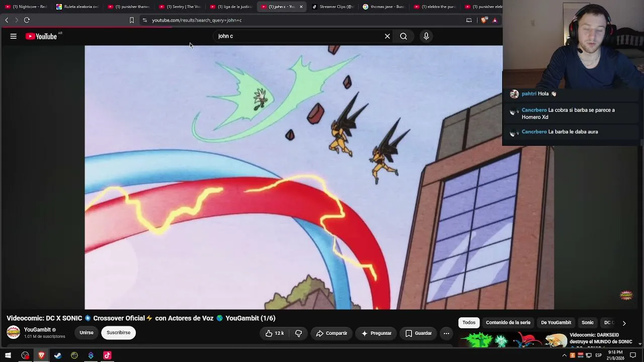The height and width of the screenshot is (362, 644).
Task: Like the video with 12 k likes
Action: point(275,333)
